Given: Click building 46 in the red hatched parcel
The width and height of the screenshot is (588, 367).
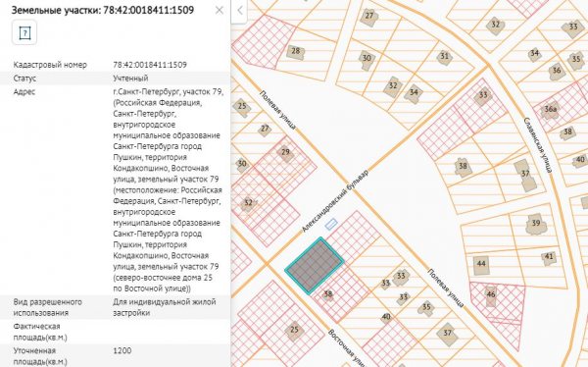Looking at the screenshot, I should (491, 295).
